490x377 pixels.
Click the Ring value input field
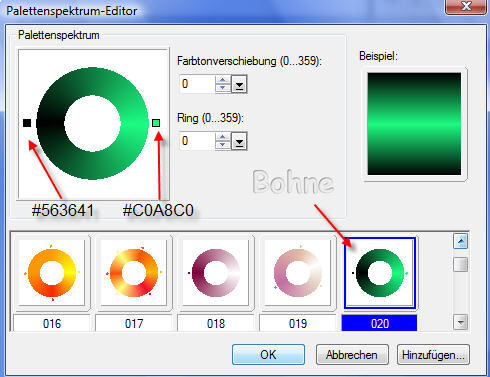pos(198,141)
